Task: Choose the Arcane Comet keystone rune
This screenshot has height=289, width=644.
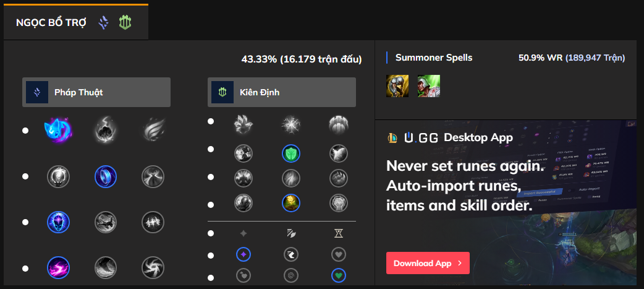Action: click(105, 130)
